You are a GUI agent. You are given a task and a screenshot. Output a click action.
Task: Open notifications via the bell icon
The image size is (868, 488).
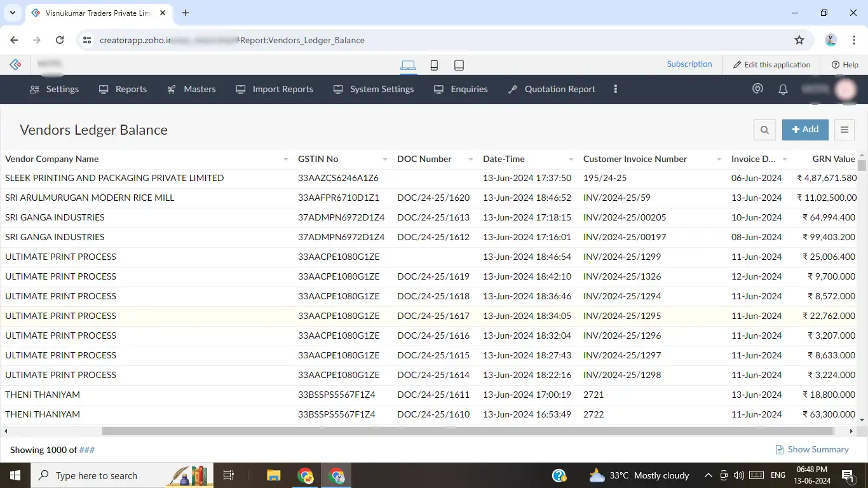pos(783,89)
